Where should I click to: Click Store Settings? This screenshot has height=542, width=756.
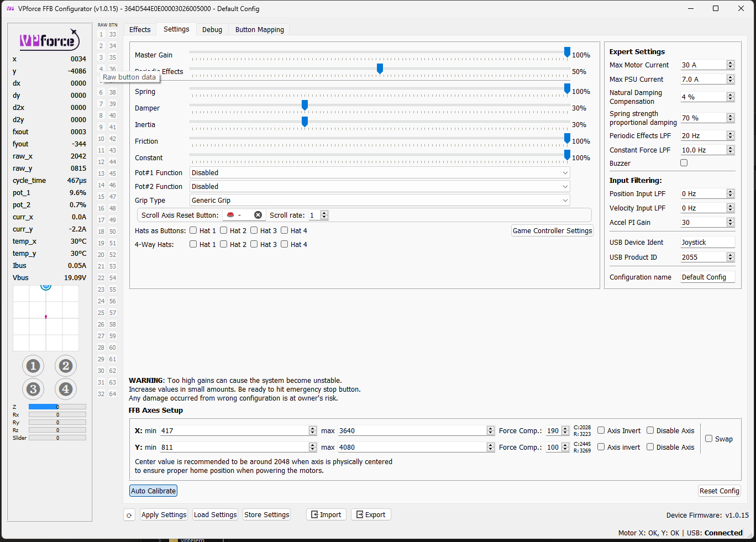pyautogui.click(x=267, y=514)
